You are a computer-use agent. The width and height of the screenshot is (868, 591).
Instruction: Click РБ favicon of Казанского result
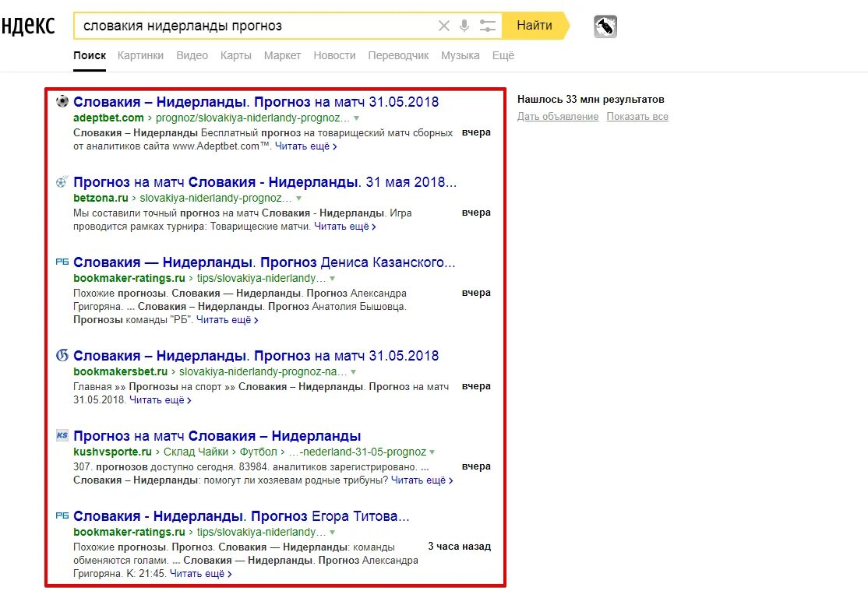[x=62, y=262]
